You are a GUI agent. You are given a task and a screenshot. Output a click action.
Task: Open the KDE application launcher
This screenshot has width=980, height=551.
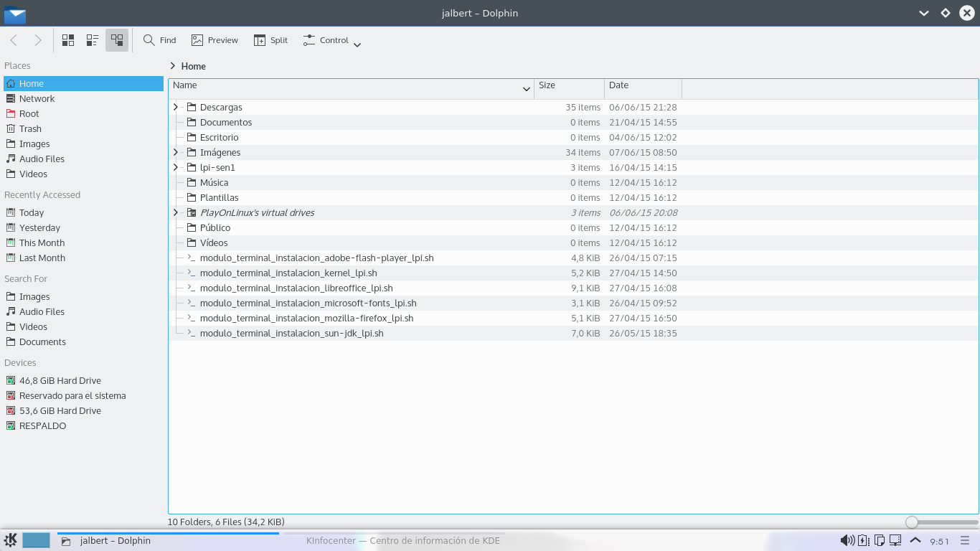point(11,540)
